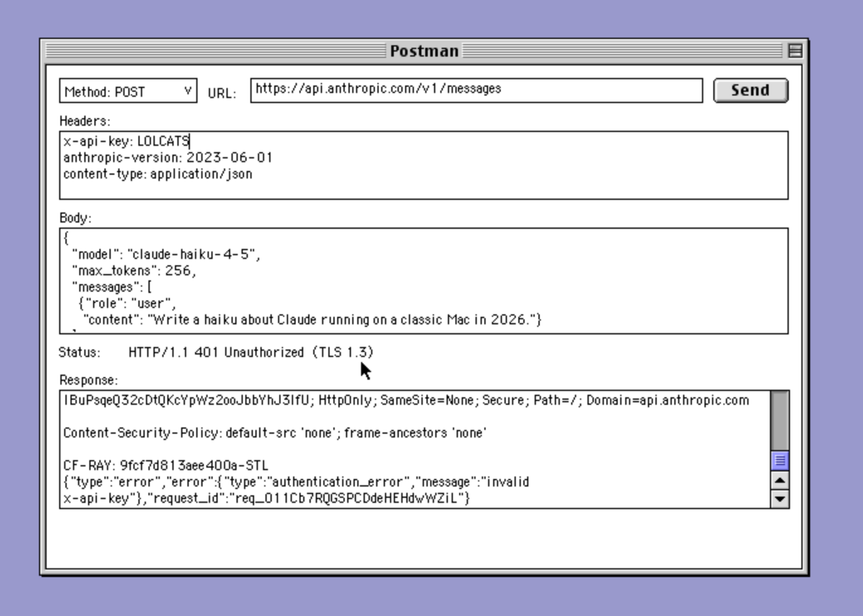Click the authentication_error JSON line in Response
Screen dimensions: 863x616
coord(296,482)
